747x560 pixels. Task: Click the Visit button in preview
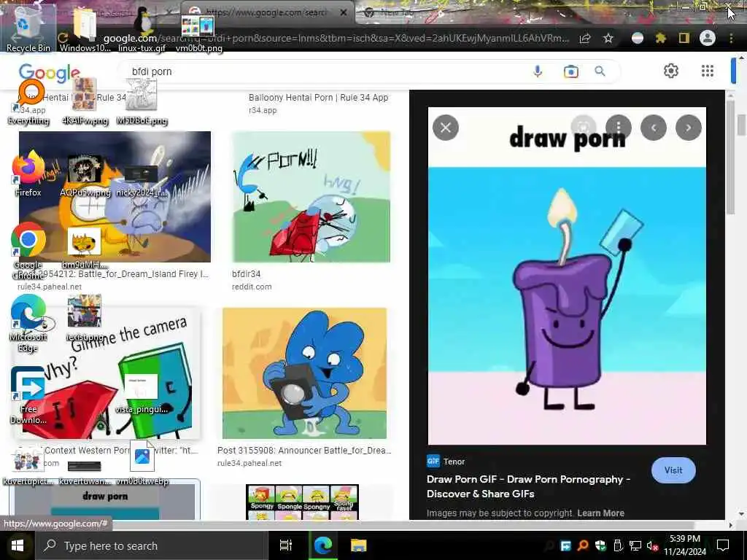[x=673, y=470]
